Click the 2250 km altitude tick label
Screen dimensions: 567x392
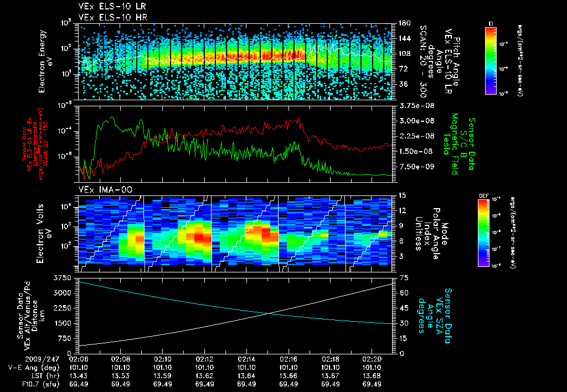62,308
